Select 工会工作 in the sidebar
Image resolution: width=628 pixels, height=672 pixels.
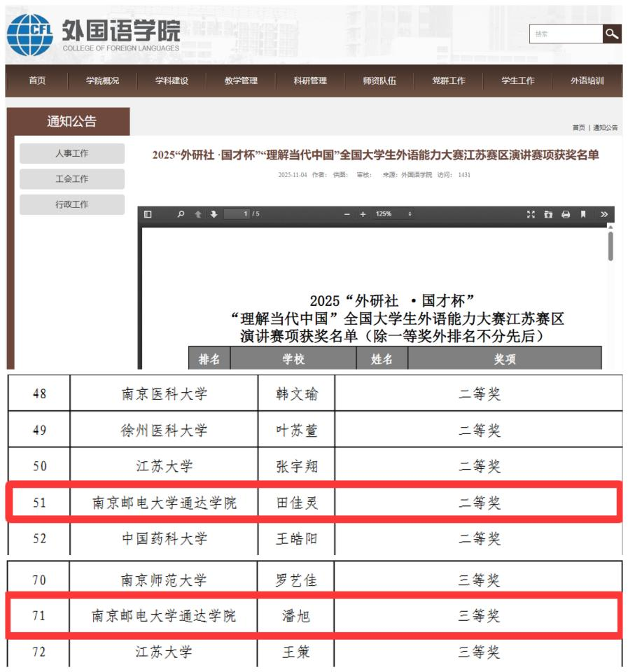tap(72, 179)
